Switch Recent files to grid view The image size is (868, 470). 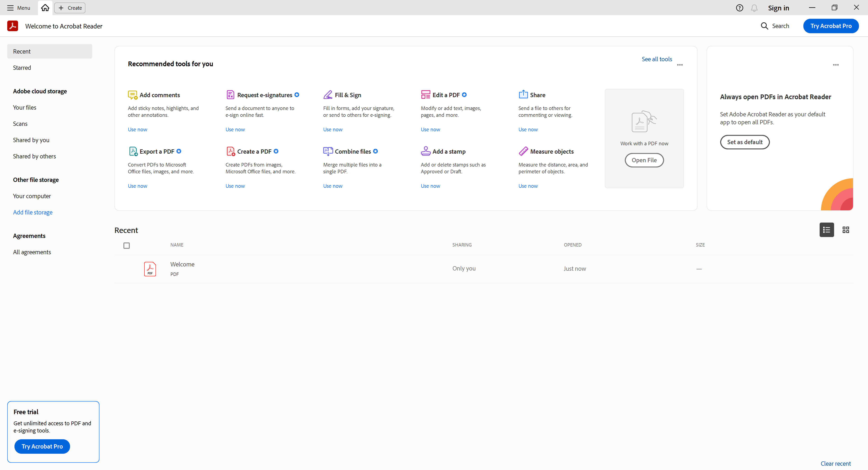click(x=845, y=230)
